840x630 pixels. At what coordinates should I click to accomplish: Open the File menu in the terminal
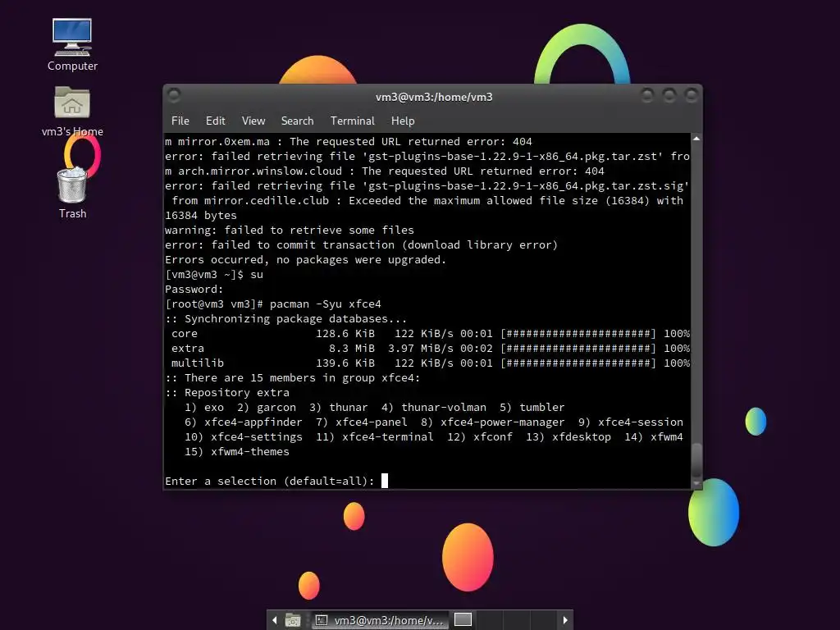pos(180,121)
